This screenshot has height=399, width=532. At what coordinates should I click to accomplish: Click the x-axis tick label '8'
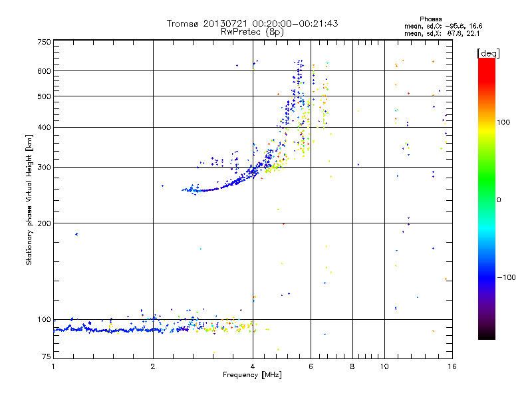tap(352, 366)
